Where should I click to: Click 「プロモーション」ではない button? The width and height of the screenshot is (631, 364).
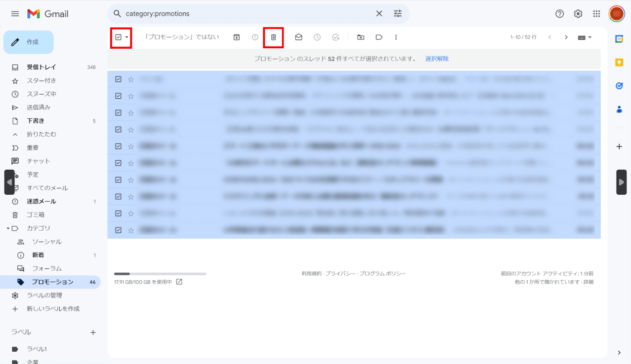182,37
